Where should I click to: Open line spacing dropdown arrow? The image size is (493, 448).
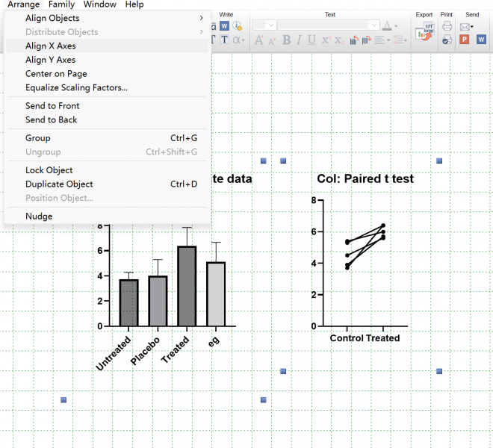tap(406, 40)
